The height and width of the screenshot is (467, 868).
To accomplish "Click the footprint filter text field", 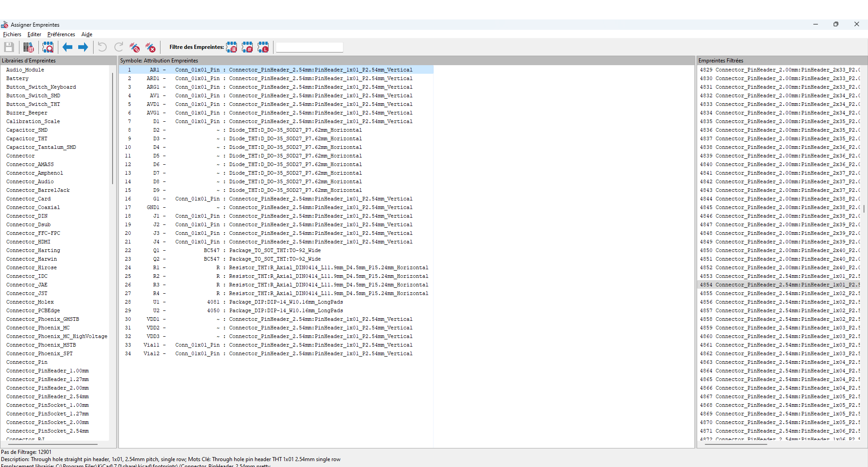I will (x=310, y=47).
